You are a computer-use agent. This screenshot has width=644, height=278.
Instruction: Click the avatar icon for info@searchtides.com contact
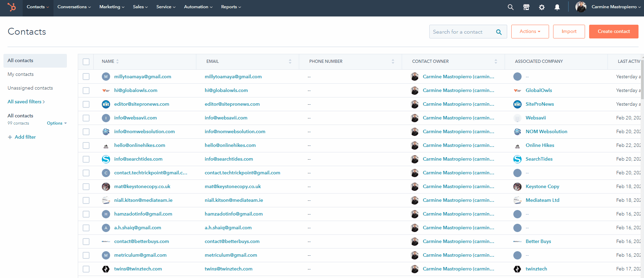[106, 159]
